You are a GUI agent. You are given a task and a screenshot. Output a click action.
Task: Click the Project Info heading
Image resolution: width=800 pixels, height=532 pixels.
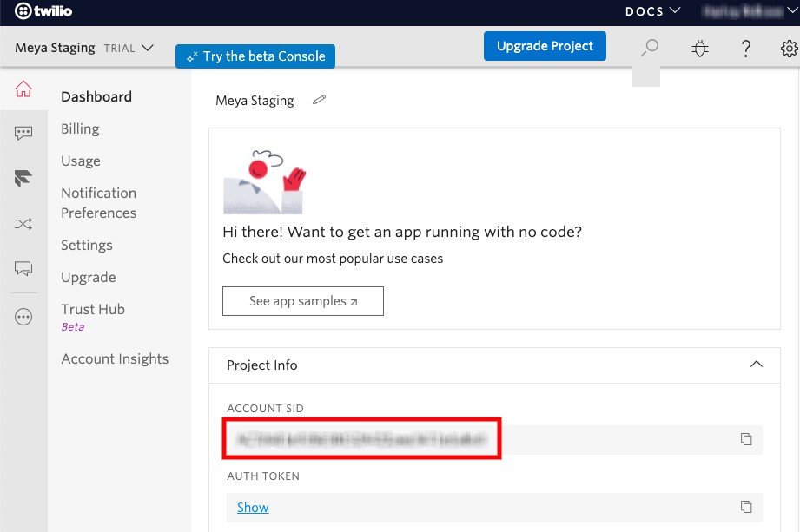(261, 365)
